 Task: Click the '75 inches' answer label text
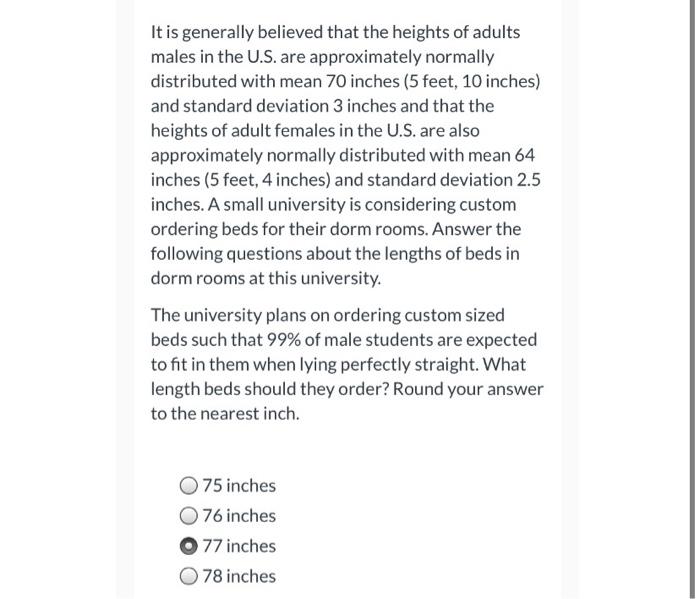pos(239,486)
